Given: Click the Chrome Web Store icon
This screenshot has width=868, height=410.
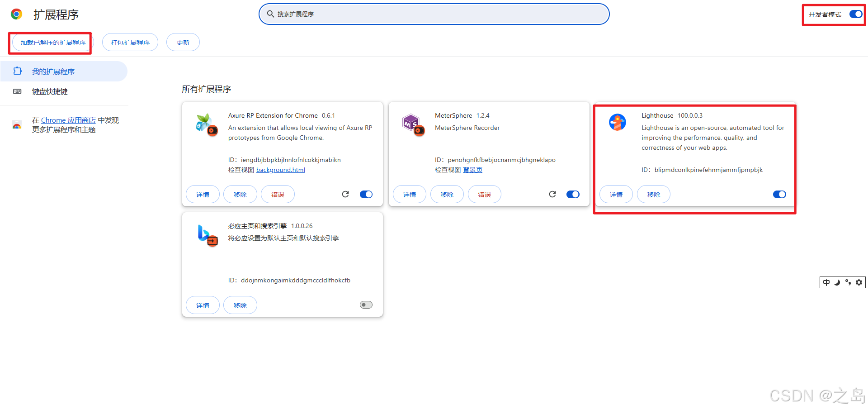Looking at the screenshot, I should pyautogui.click(x=17, y=125).
